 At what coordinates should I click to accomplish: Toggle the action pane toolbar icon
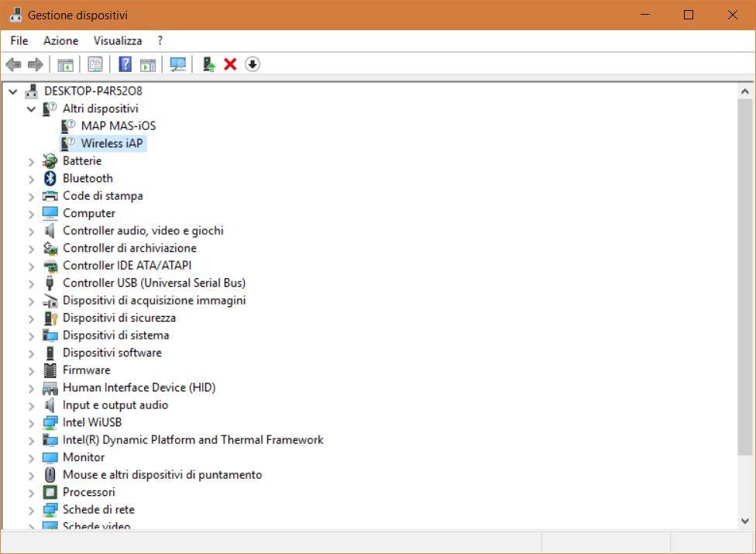pyautogui.click(x=148, y=64)
